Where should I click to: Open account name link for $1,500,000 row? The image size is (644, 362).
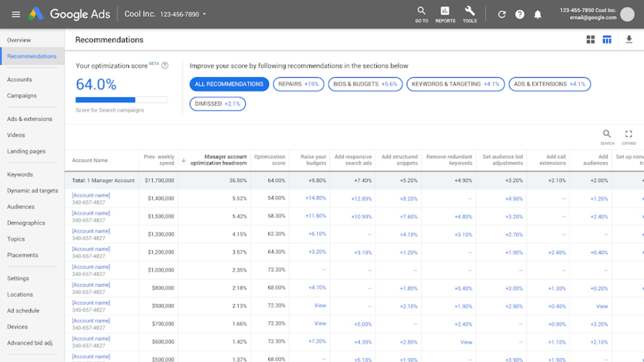coord(91,213)
